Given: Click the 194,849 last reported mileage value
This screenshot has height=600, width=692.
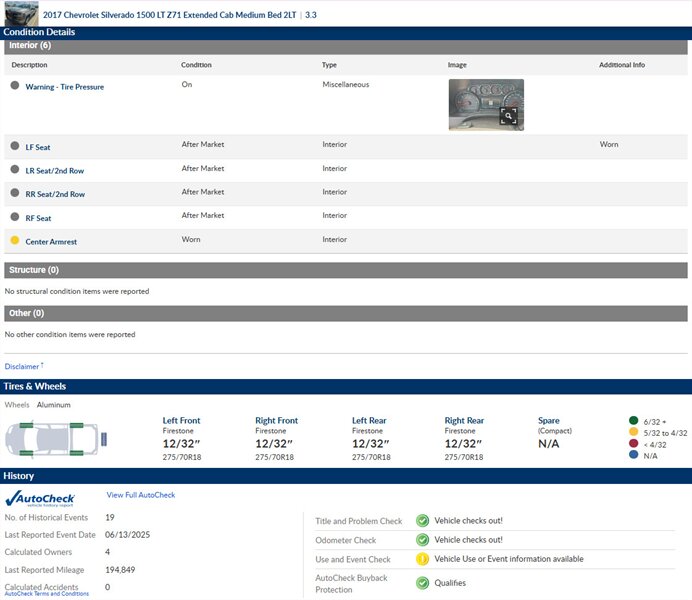Looking at the screenshot, I should click(x=120, y=570).
